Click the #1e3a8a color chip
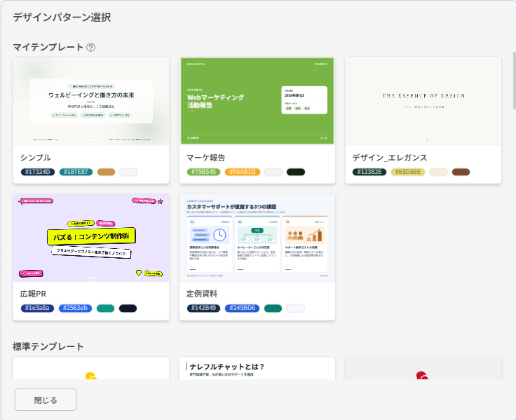This screenshot has width=516, height=420. [38, 308]
